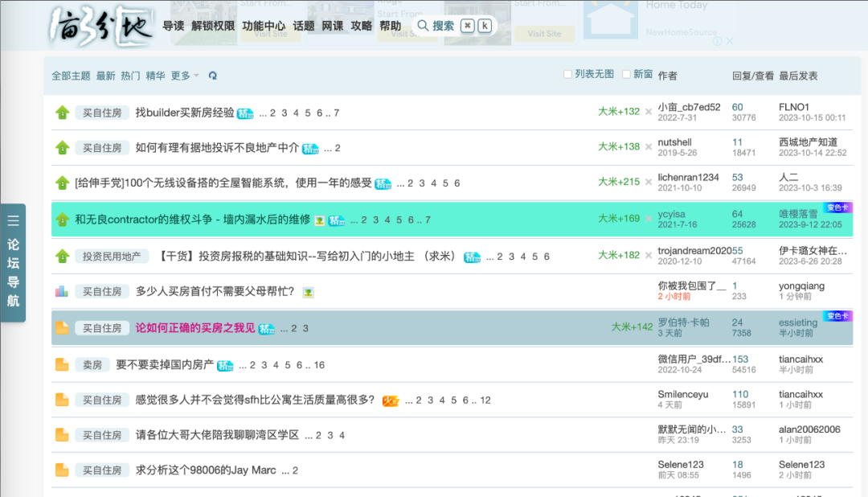Click the folder icon beside 要不要卖掉国内房产

point(62,365)
